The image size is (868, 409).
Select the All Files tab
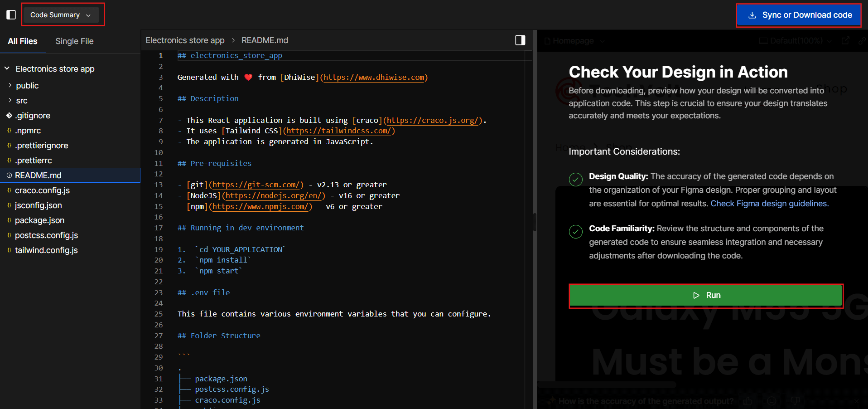coord(23,41)
